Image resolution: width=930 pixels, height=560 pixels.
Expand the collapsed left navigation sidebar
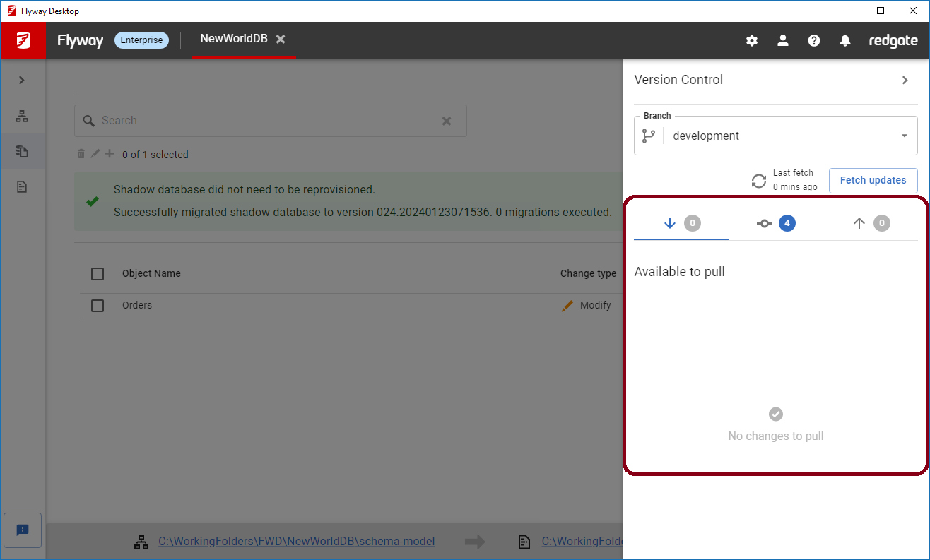[x=23, y=79]
